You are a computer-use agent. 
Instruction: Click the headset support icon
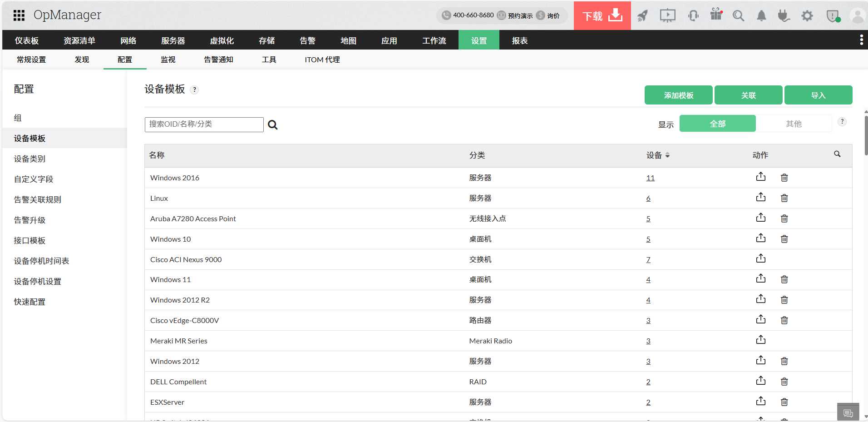(693, 15)
